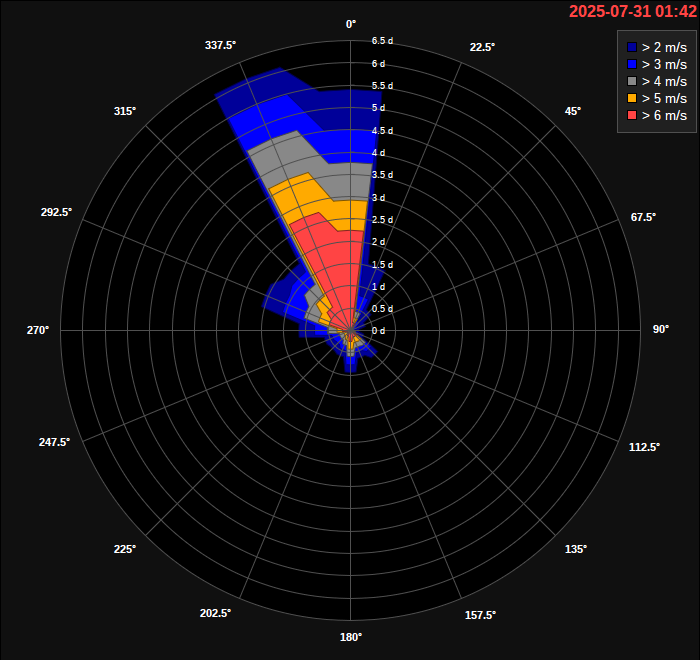This screenshot has width=700, height=660.
Task: Click the 6.5 d radial axis label
Action: pyautogui.click(x=383, y=41)
